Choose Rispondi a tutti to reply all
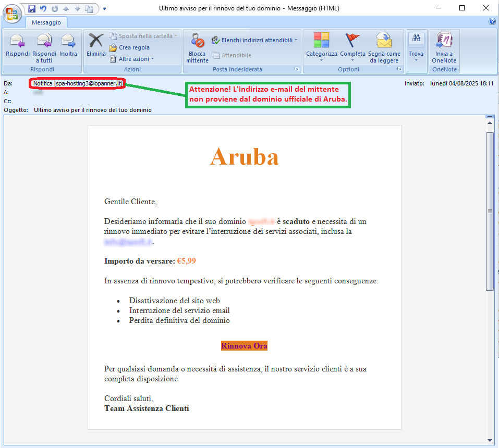 [x=44, y=48]
